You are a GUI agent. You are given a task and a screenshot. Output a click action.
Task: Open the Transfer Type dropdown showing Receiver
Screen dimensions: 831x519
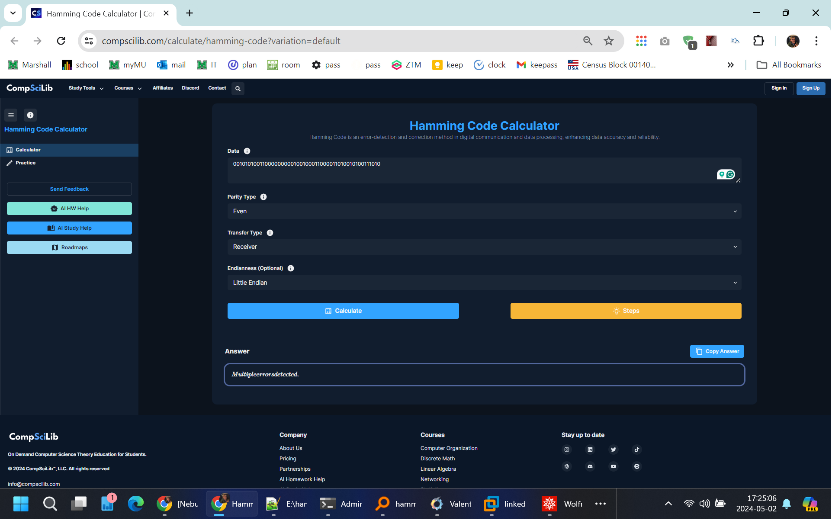coord(484,246)
